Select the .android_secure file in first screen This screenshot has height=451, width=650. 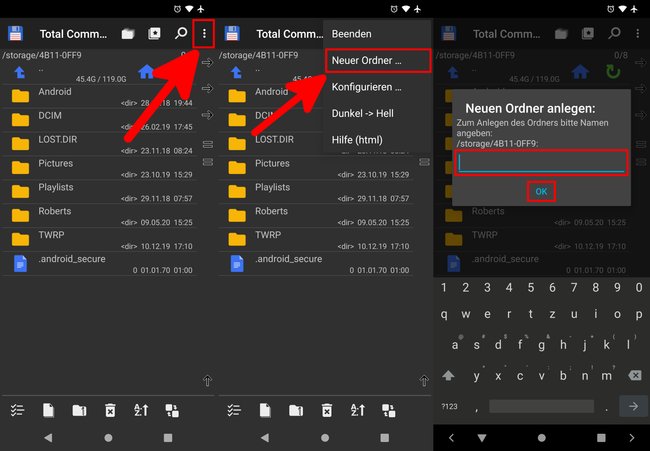click(x=99, y=264)
